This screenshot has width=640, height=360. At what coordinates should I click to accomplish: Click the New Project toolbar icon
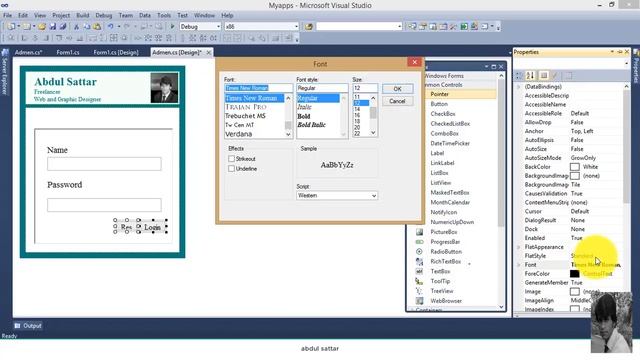tap(11, 27)
